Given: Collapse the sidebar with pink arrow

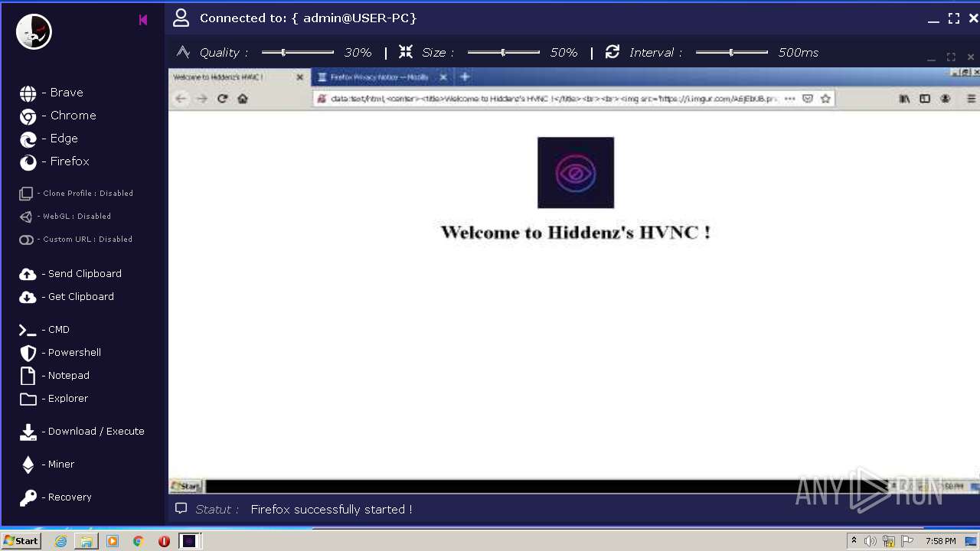Looking at the screenshot, I should (143, 20).
